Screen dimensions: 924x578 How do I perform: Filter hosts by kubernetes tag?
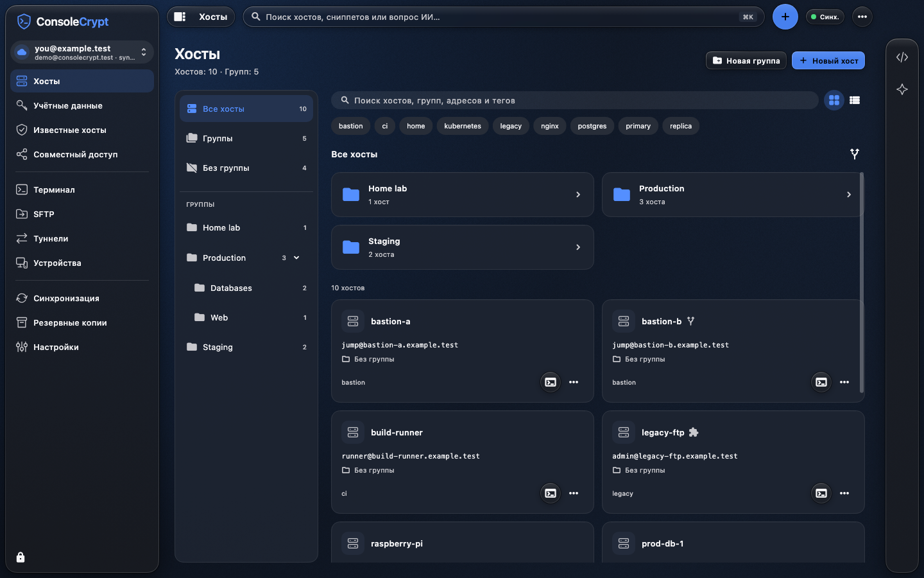[x=463, y=126]
